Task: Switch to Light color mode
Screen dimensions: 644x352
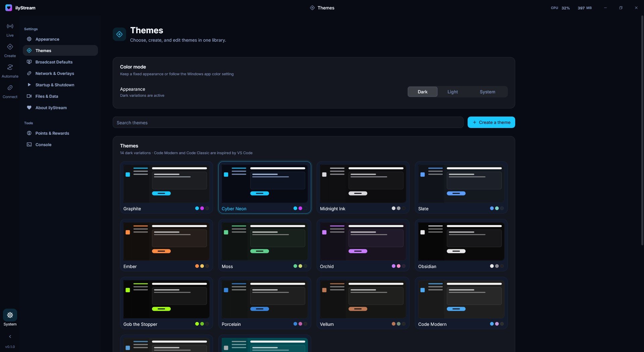Action: 452,92
